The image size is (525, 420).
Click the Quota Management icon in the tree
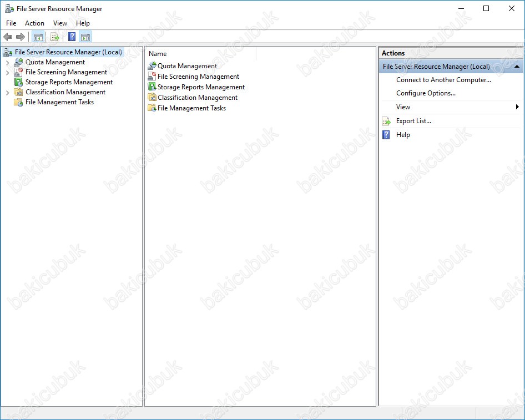pyautogui.click(x=18, y=62)
